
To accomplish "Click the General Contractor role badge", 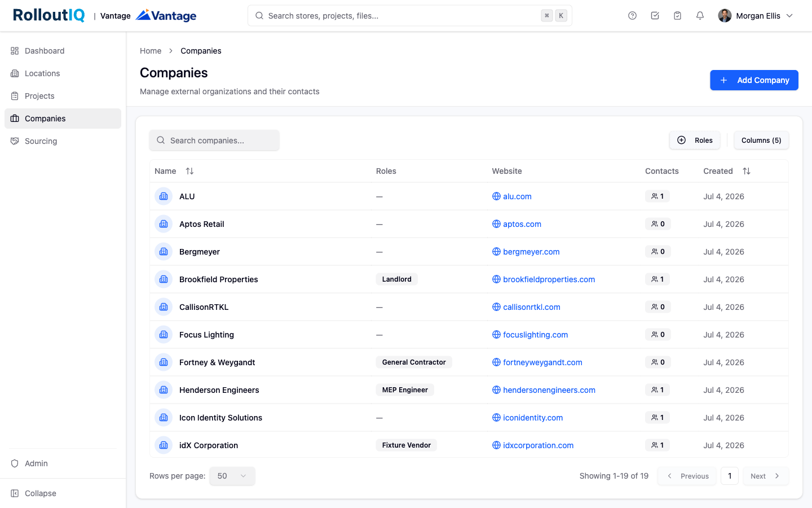I will [414, 362].
